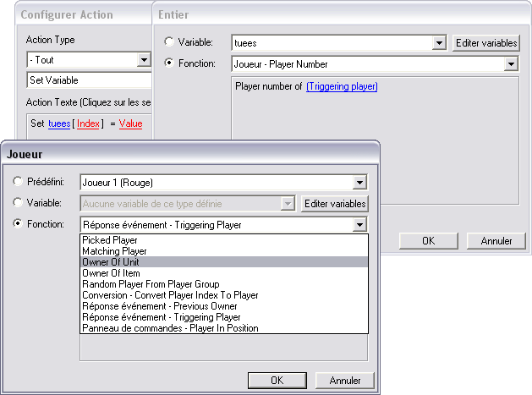Viewport: 532px width, 395px height.
Task: Click Editer variables in Entier dialog
Action: coord(485,42)
